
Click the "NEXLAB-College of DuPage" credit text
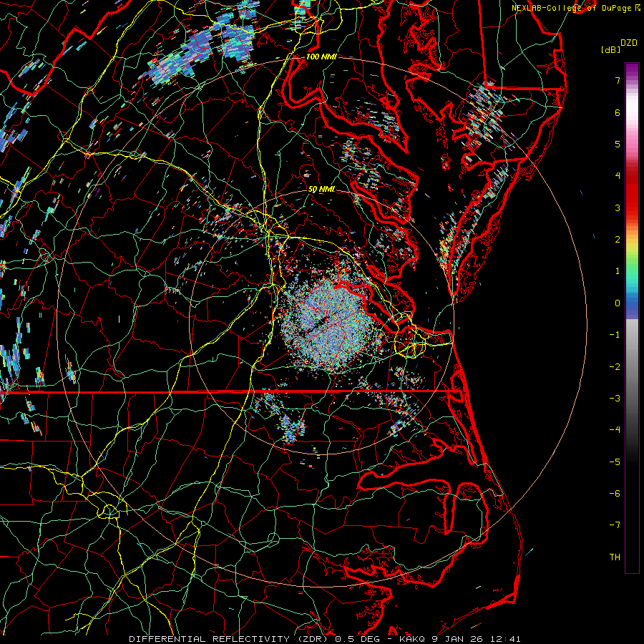pos(571,8)
